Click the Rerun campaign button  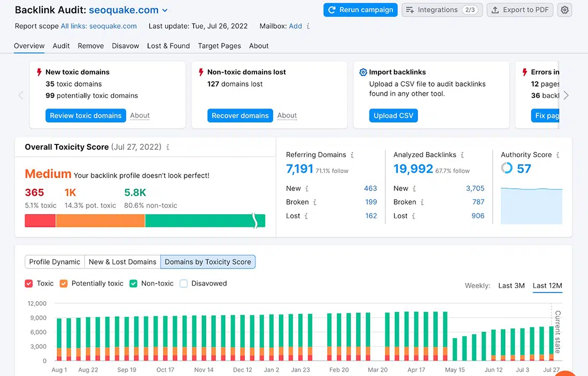click(360, 10)
